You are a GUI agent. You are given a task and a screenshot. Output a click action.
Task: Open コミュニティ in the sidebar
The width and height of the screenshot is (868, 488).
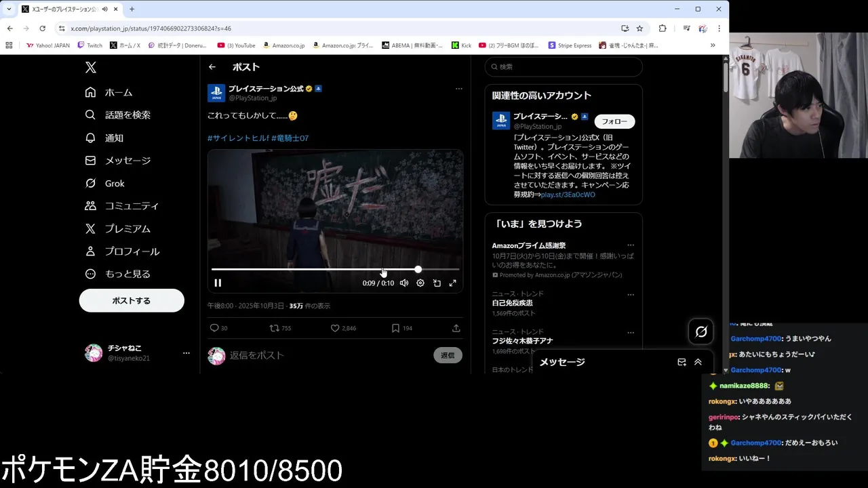click(122, 206)
